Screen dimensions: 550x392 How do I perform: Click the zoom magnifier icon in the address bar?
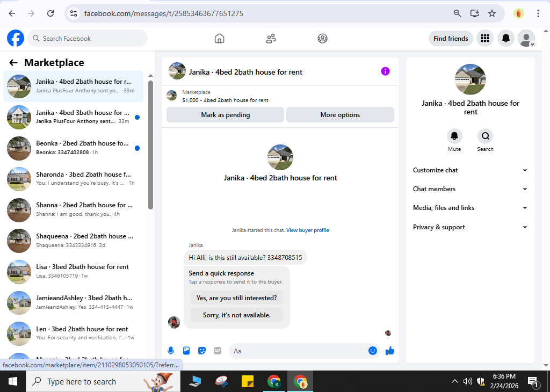point(458,13)
